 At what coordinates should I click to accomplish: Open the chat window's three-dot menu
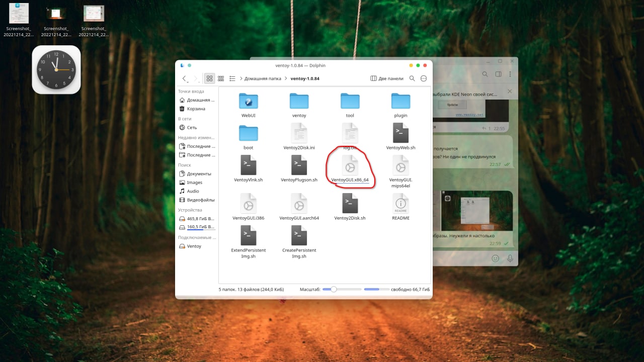[x=510, y=74]
